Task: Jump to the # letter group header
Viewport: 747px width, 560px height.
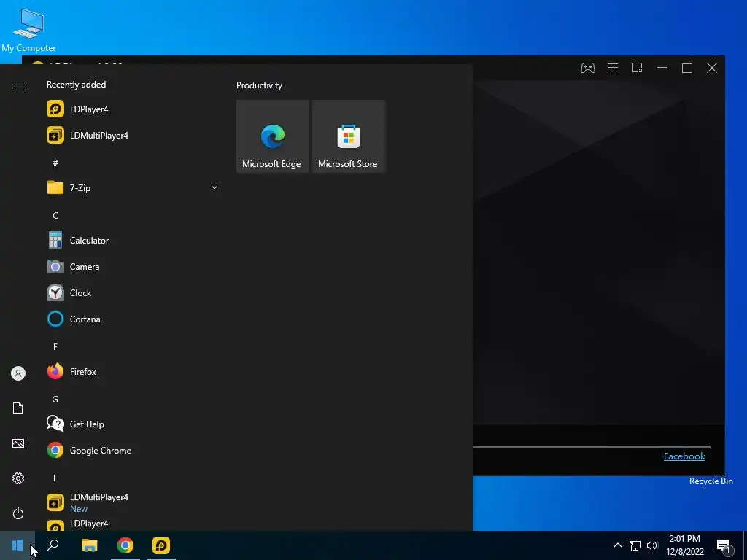Action: click(x=55, y=163)
